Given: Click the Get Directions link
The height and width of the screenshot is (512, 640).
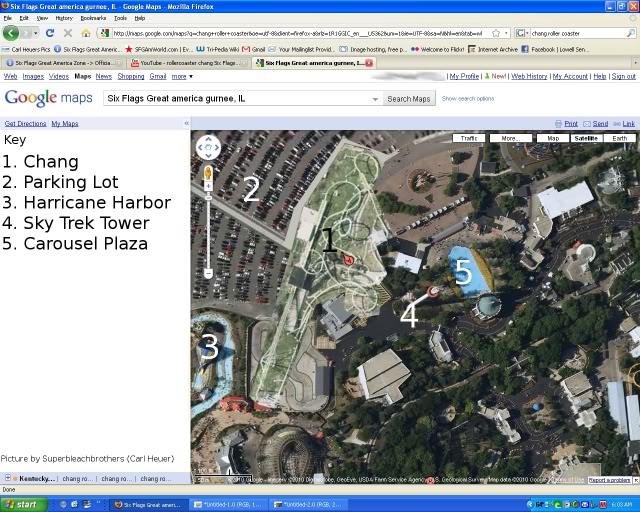Looking at the screenshot, I should 25,124.
